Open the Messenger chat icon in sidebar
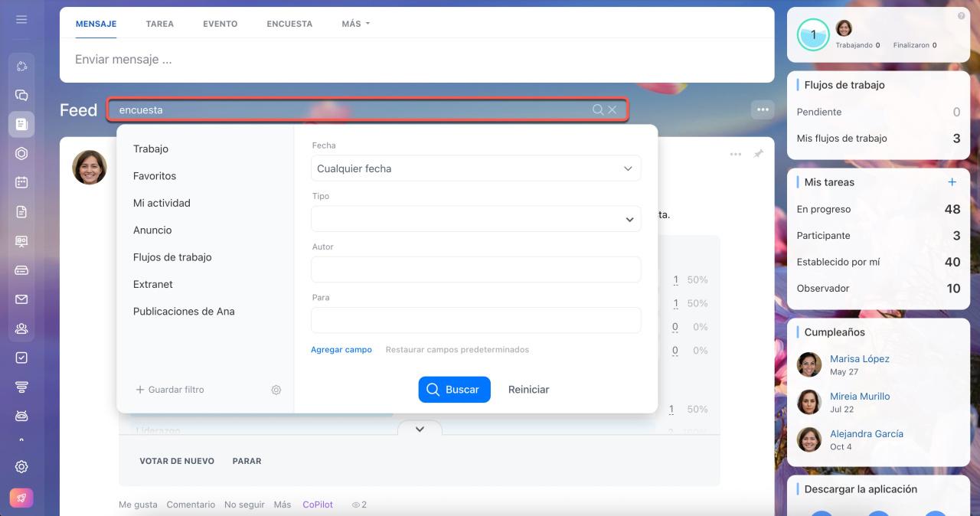 21,96
